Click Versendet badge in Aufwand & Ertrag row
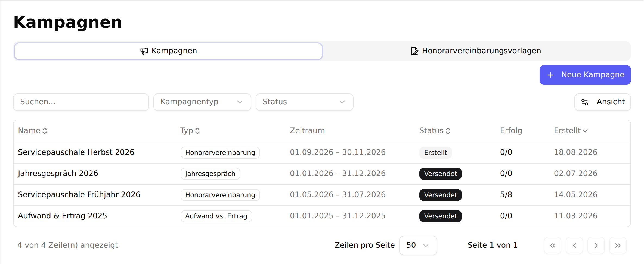Viewport: 644px width, 264px height. tap(440, 216)
